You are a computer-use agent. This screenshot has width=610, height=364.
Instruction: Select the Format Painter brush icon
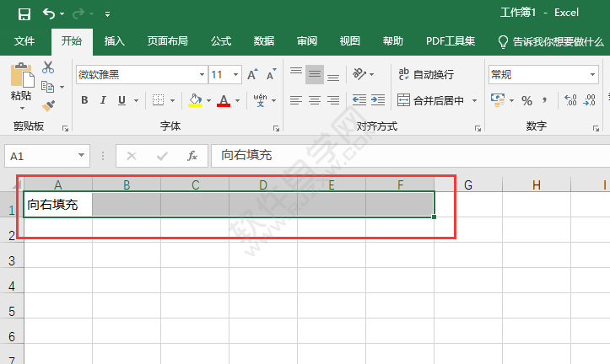coord(48,105)
